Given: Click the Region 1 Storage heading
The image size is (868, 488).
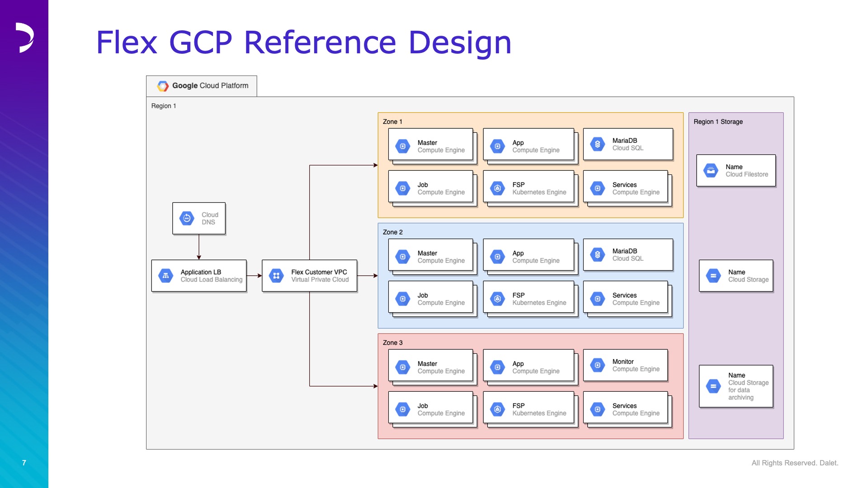Looking at the screenshot, I should [718, 122].
